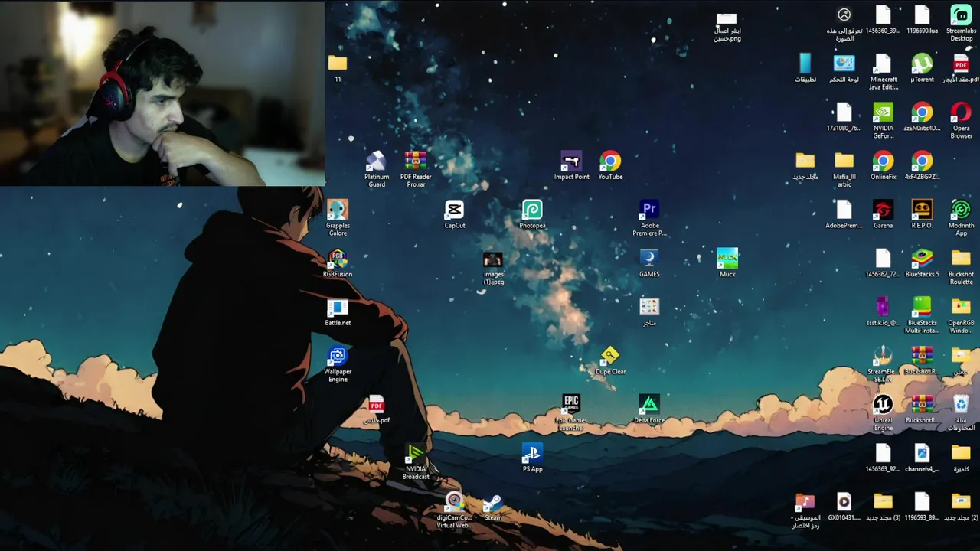The image size is (980, 551).
Task: Launch Wallpaper Engine
Action: [338, 364]
